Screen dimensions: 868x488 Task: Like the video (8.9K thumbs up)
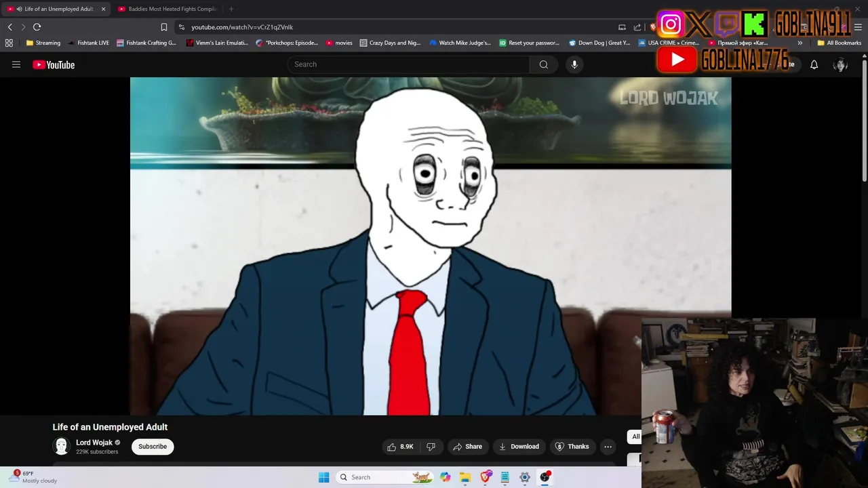pos(400,447)
